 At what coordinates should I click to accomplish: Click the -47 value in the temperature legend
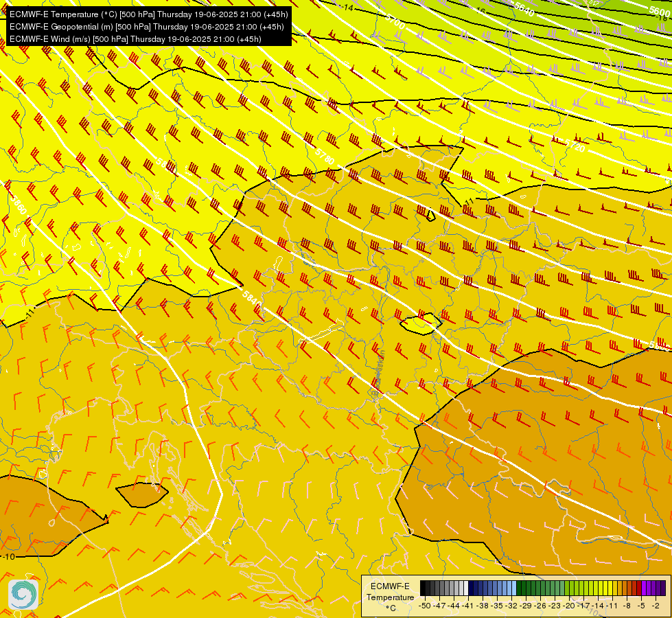(440, 606)
